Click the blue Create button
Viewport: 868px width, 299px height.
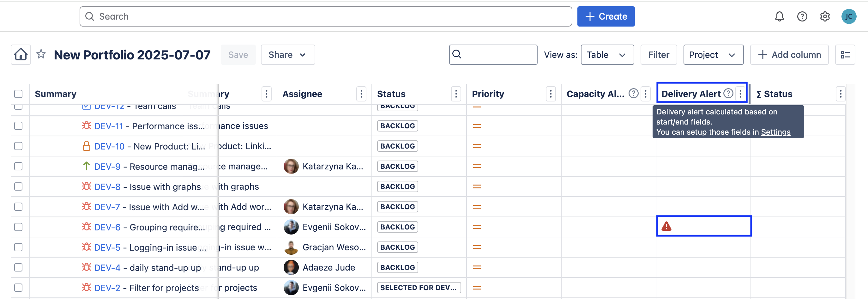pyautogui.click(x=606, y=16)
